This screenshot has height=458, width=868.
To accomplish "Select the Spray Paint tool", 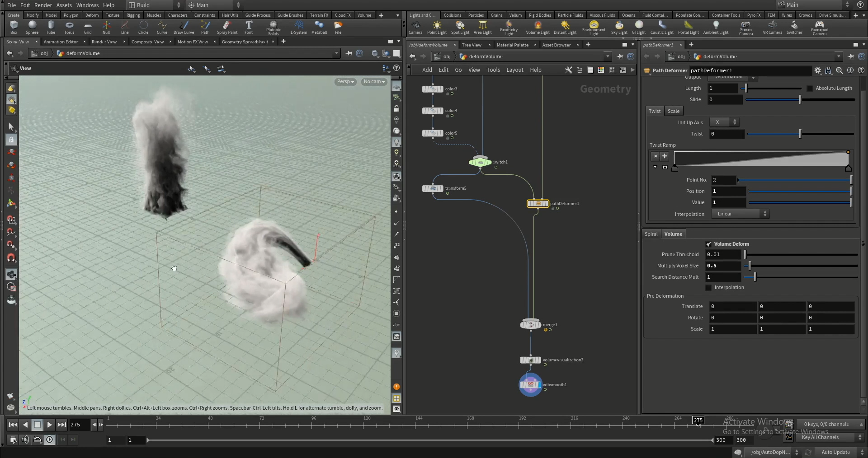I will point(227,27).
